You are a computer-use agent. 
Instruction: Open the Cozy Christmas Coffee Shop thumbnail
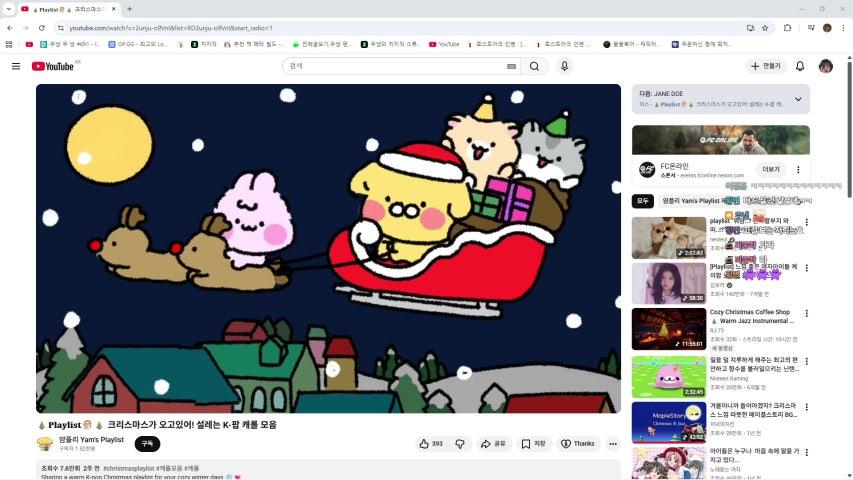tap(669, 329)
